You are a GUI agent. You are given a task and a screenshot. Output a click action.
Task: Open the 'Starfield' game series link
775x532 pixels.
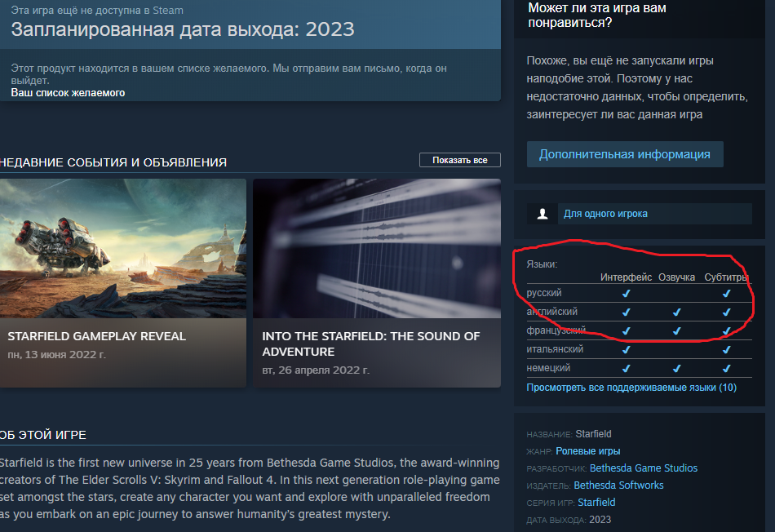(596, 503)
